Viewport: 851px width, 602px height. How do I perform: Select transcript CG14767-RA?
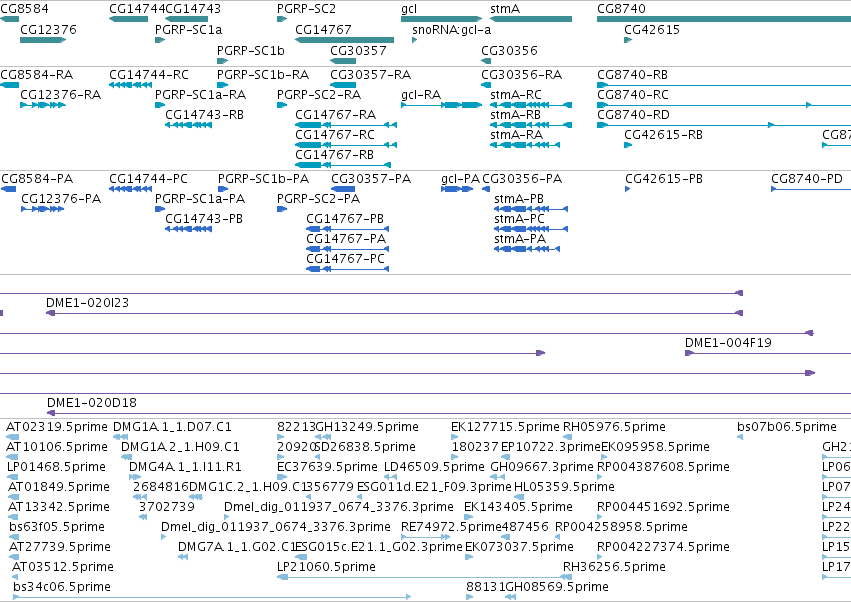click(336, 115)
